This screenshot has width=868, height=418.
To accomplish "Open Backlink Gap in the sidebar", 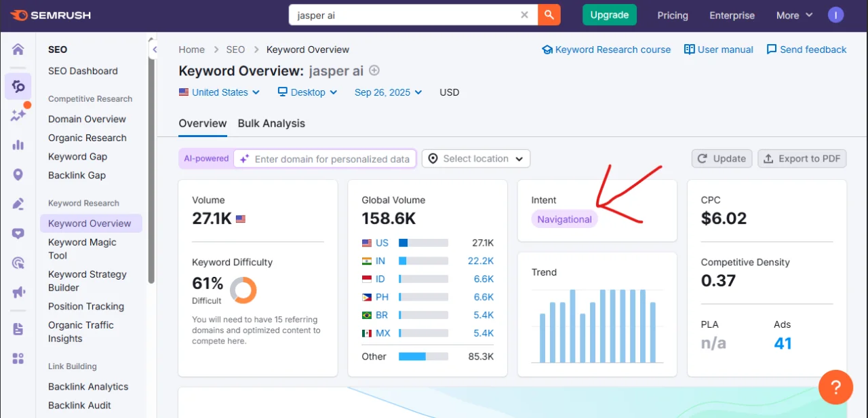I will [77, 175].
